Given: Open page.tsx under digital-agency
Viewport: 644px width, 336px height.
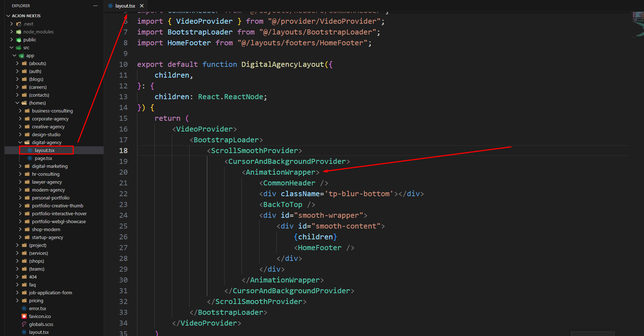Looking at the screenshot, I should 43,158.
